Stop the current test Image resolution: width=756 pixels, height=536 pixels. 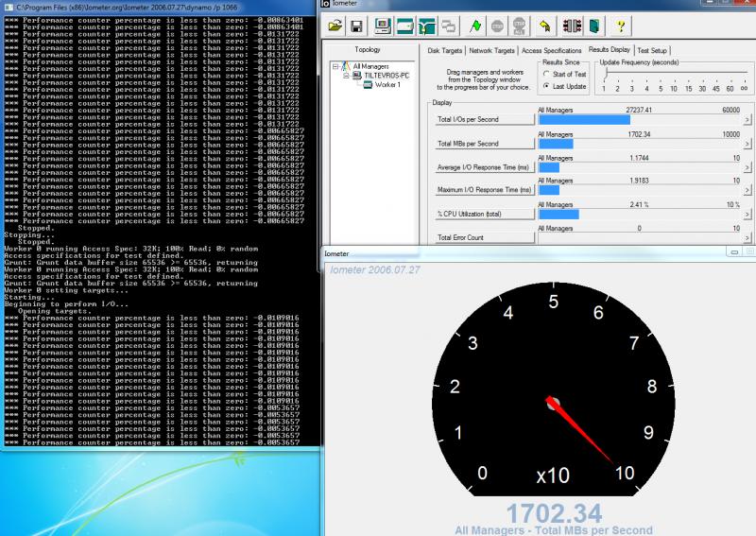coord(497,26)
